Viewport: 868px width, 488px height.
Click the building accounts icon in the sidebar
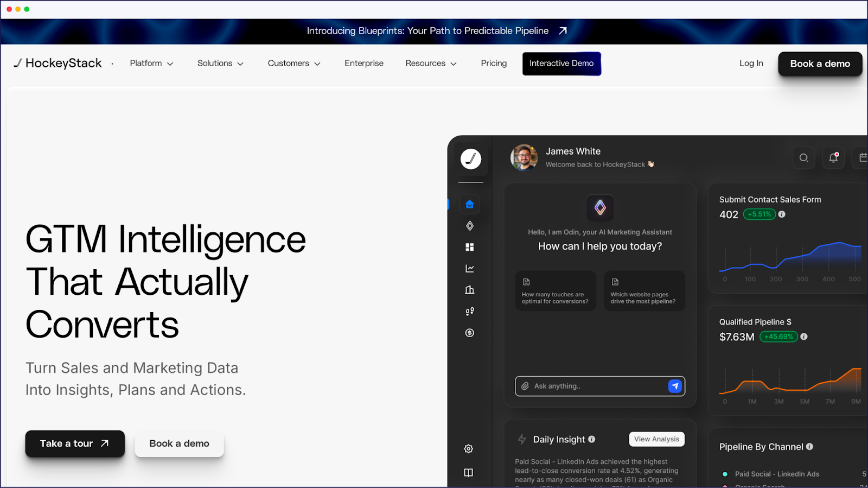pos(470,290)
